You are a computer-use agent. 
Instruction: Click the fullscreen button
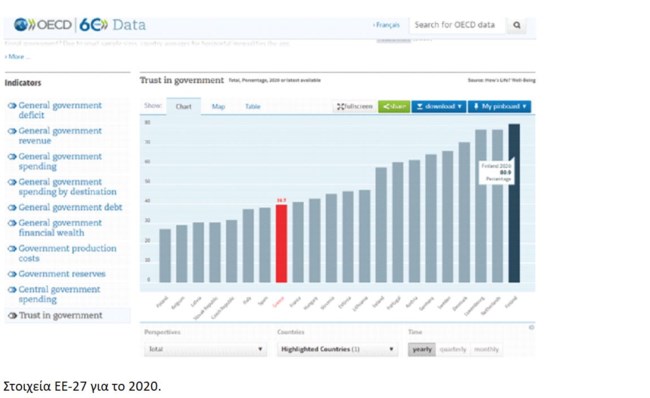click(x=354, y=107)
